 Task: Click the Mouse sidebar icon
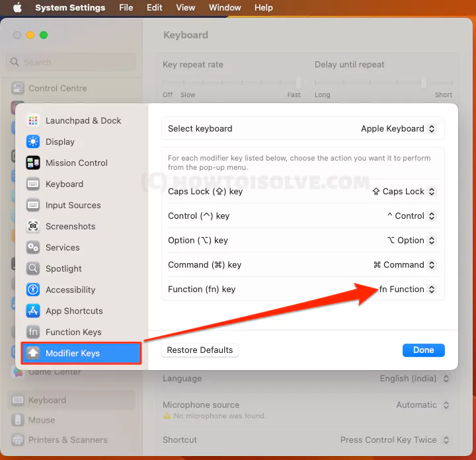17,420
